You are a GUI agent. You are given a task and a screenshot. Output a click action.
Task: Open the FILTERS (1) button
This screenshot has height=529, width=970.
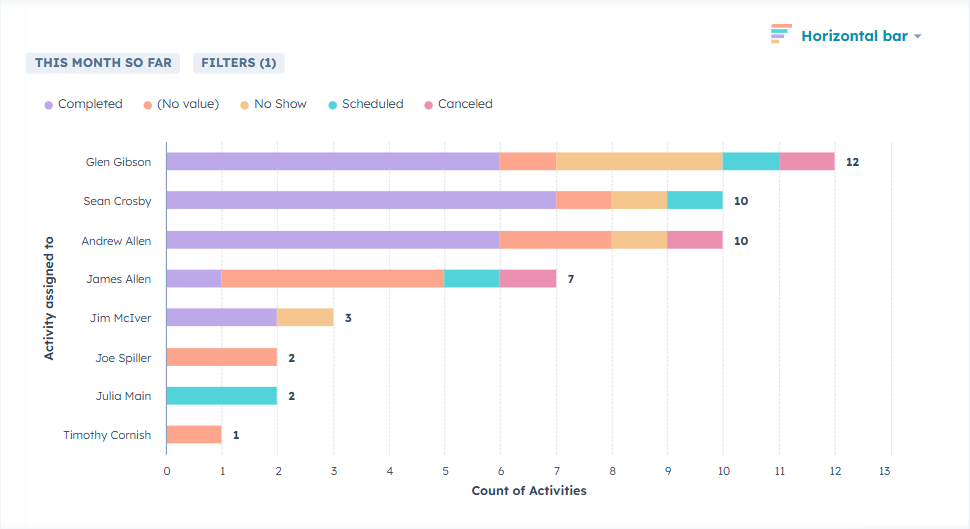238,63
